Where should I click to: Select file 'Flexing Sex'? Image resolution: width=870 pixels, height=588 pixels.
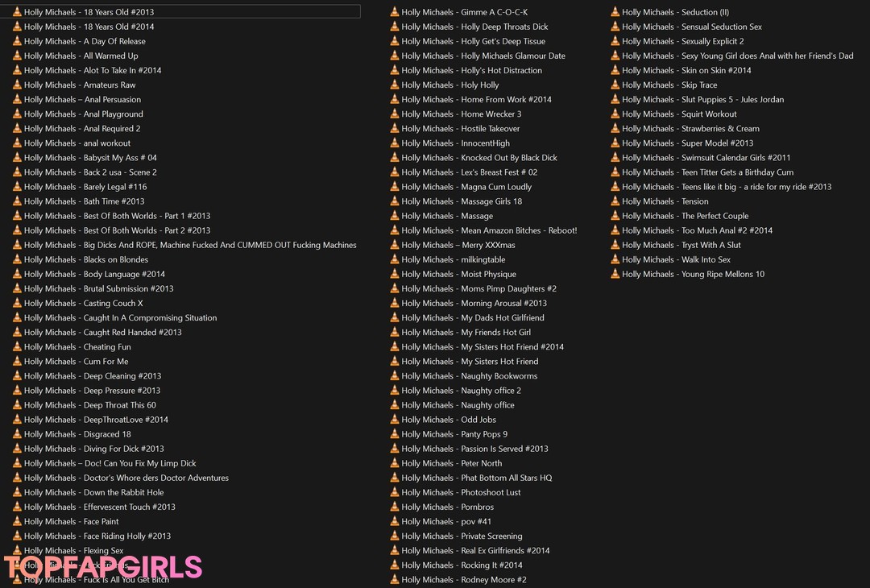[x=74, y=551]
